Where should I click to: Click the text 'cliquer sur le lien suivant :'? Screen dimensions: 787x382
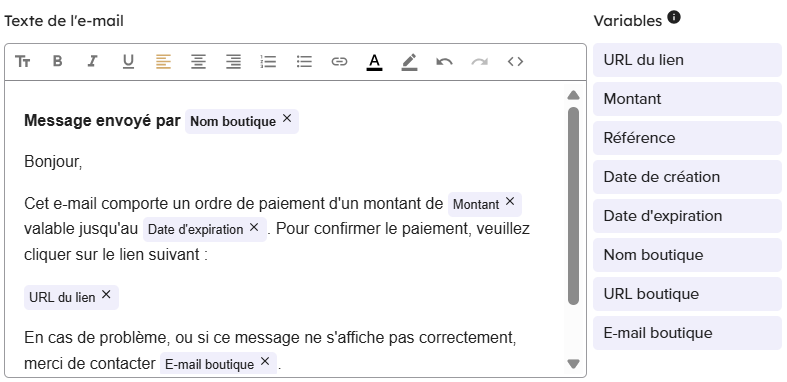[116, 254]
